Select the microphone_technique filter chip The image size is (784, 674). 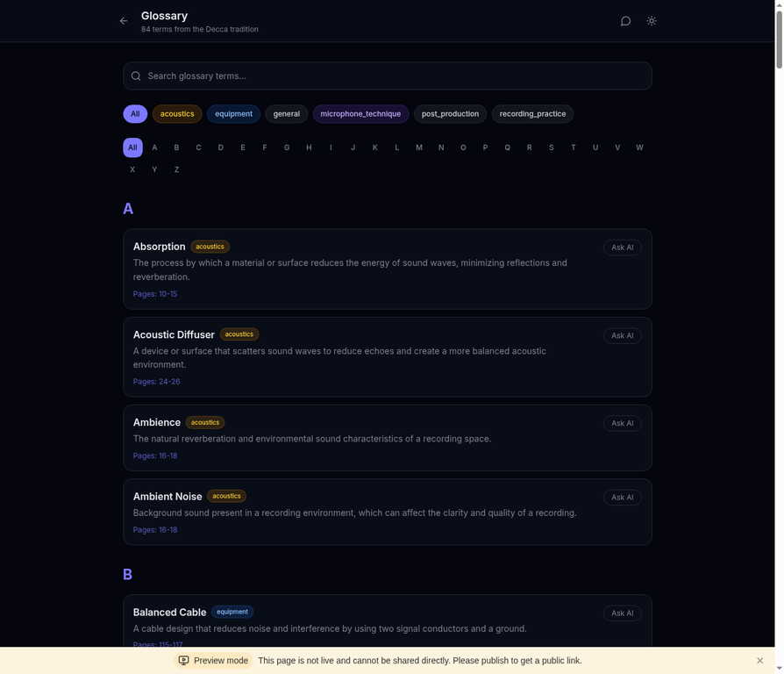click(360, 114)
